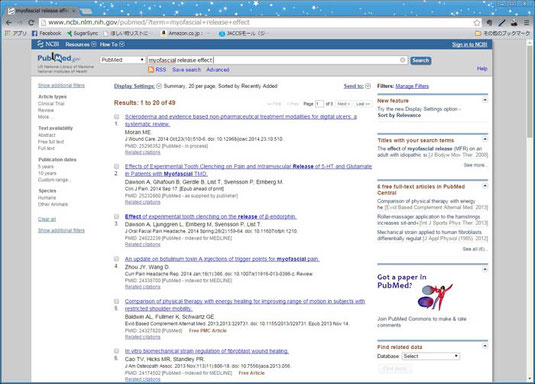Check the box for result 1 Scleroderma
The width and height of the screenshot is (535, 384).
pyautogui.click(x=116, y=117)
